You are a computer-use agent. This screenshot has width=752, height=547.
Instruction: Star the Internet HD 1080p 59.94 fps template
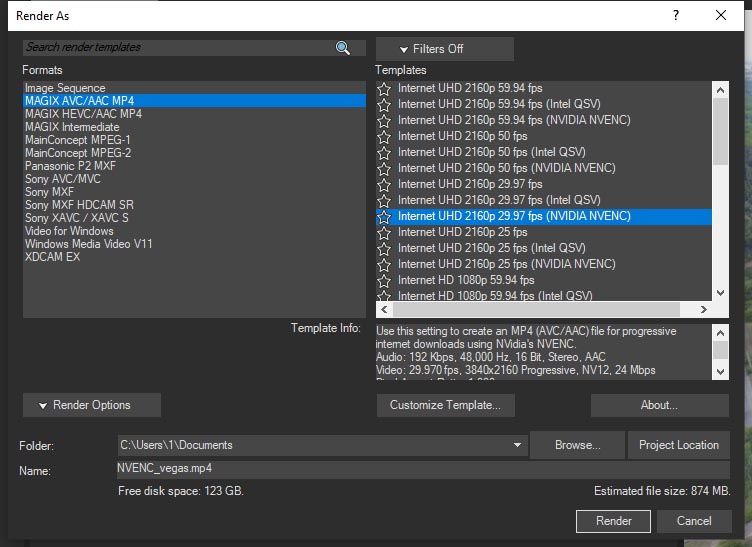[x=384, y=280]
